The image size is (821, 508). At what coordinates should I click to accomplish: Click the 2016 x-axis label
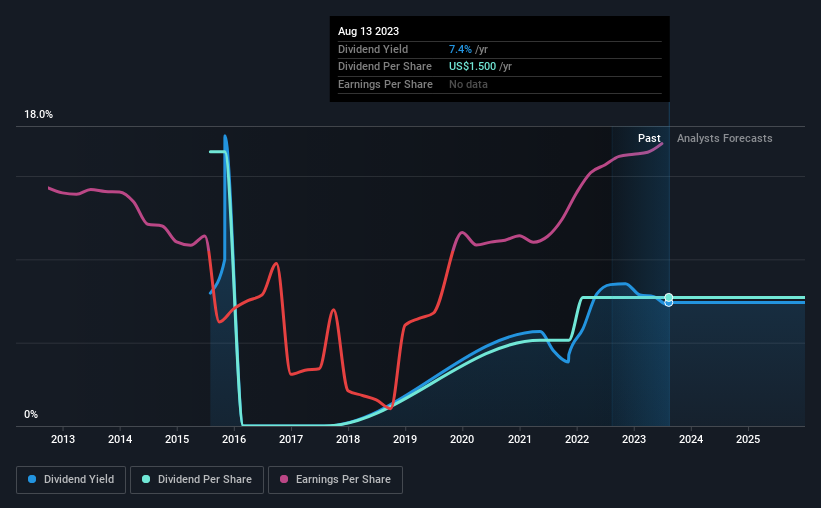point(234,439)
